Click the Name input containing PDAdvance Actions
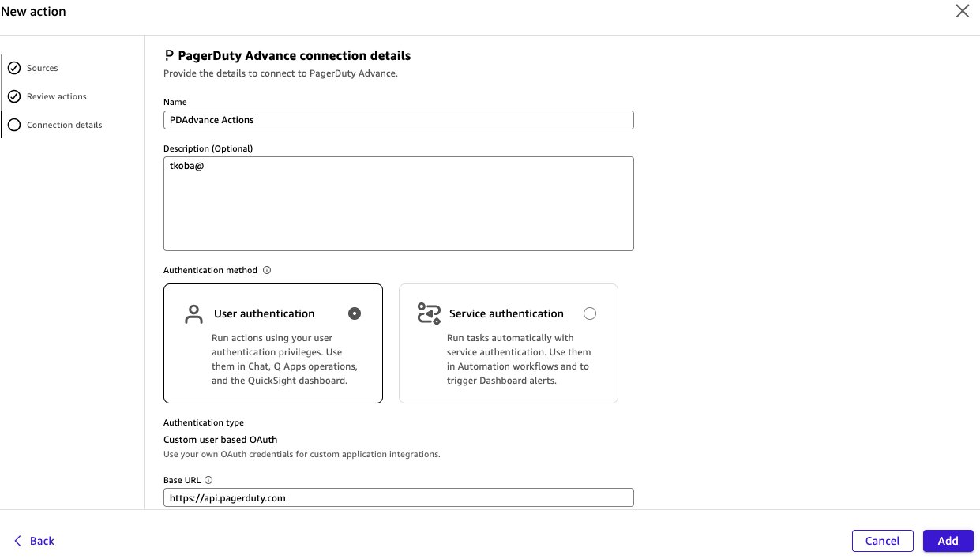This screenshot has width=980, height=559. click(x=398, y=119)
